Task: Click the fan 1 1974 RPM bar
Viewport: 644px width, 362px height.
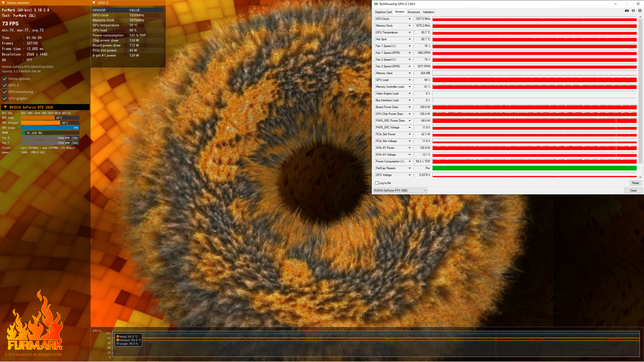Action: [x=50, y=143]
